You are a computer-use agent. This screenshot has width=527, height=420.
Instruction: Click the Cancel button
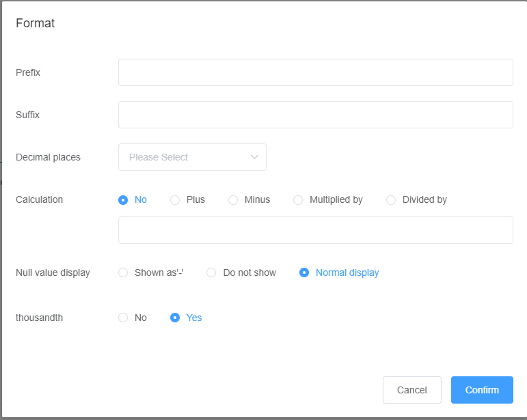(x=412, y=390)
